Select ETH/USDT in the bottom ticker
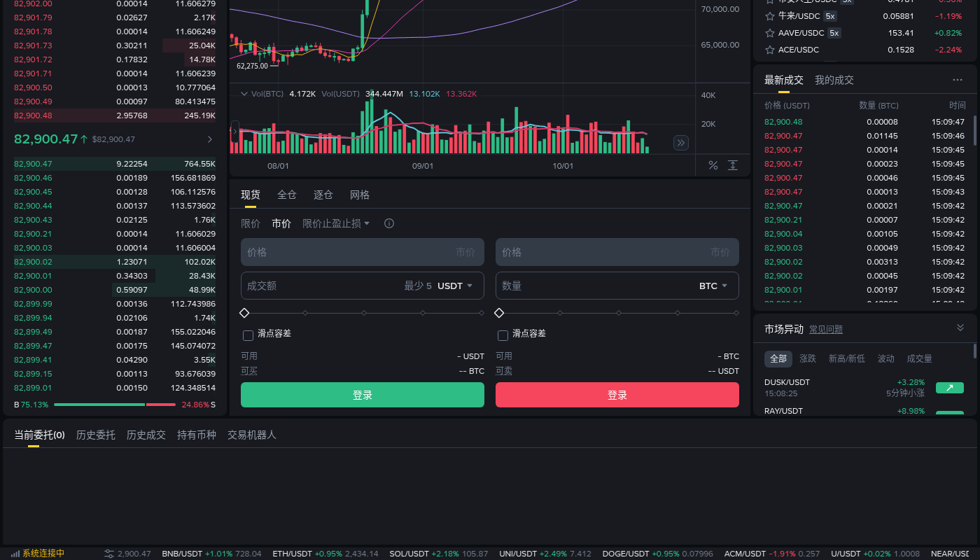Viewport: 980px width, 560px height. 325,554
